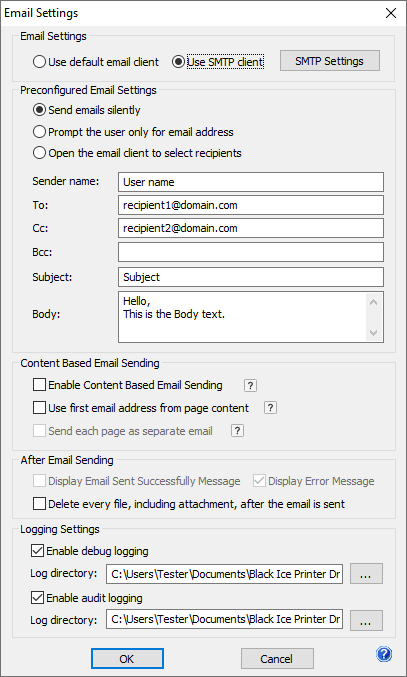This screenshot has height=677, width=407.
Task: Open SMTP Settings
Action: [330, 61]
